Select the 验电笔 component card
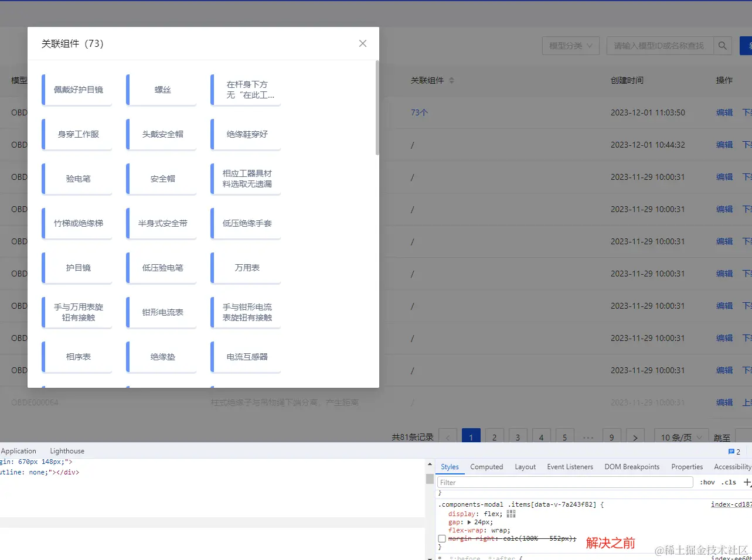 77,179
